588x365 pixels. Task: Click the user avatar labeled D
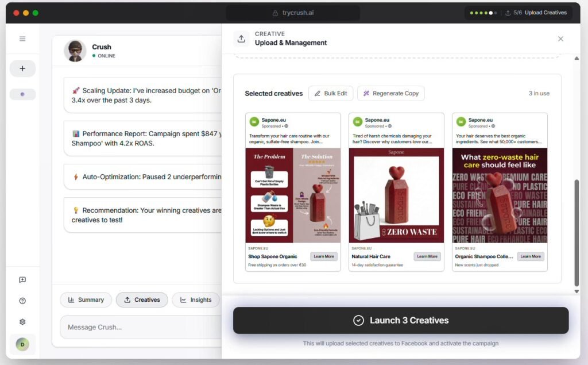pyautogui.click(x=22, y=344)
